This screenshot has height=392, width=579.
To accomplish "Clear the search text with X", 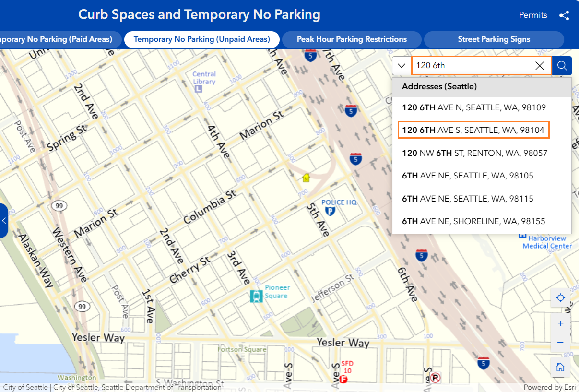I will (x=540, y=66).
